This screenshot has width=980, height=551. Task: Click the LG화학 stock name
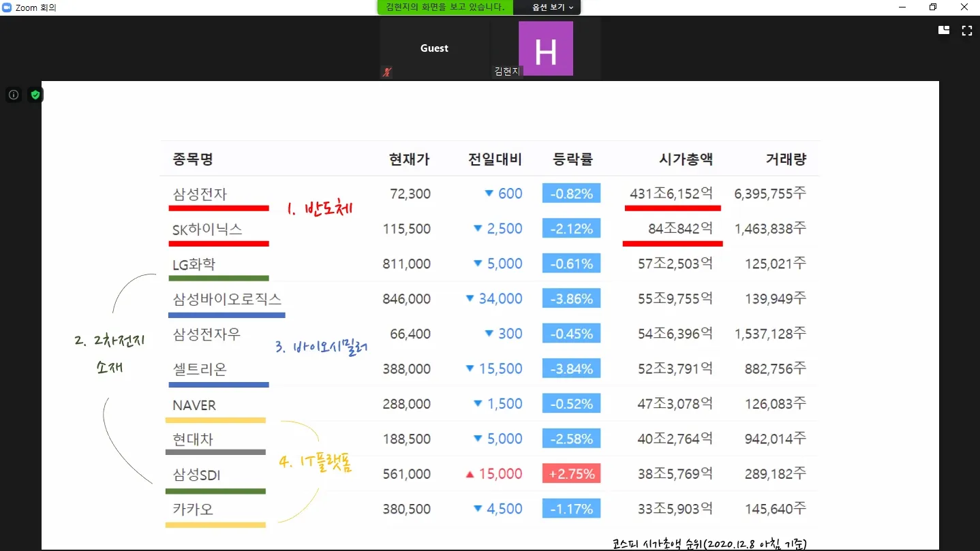tap(194, 264)
